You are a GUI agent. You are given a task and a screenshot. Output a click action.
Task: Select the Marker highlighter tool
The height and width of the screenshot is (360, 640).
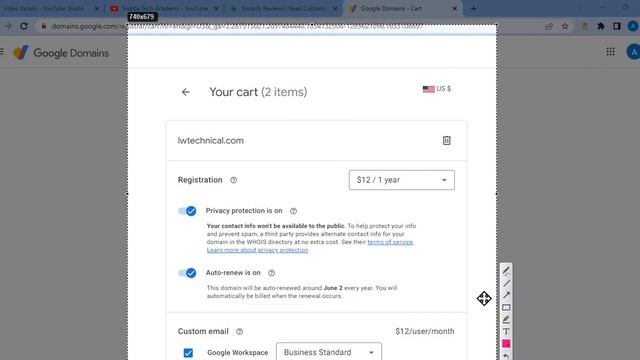(x=506, y=320)
